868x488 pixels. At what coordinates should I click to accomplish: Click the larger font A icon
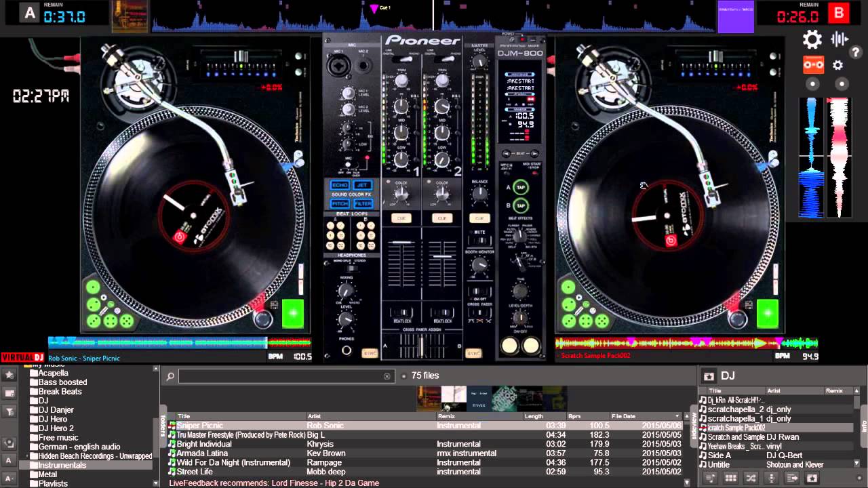(x=9, y=461)
